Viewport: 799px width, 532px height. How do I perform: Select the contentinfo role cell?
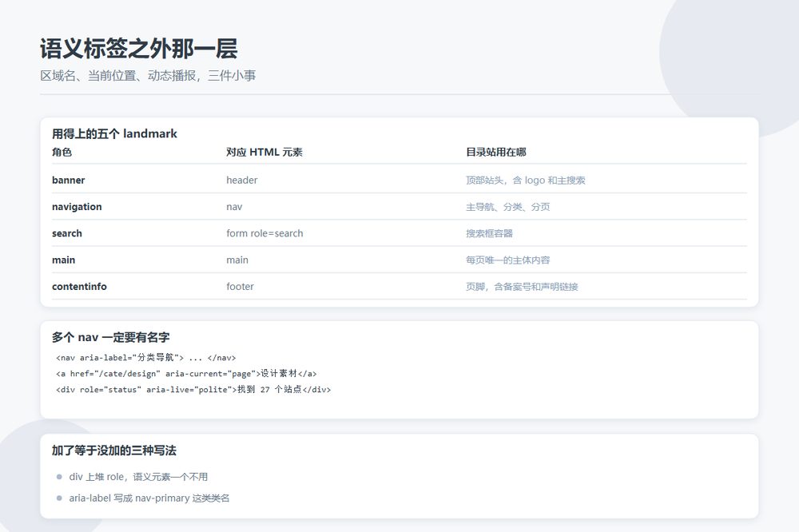pyautogui.click(x=79, y=287)
